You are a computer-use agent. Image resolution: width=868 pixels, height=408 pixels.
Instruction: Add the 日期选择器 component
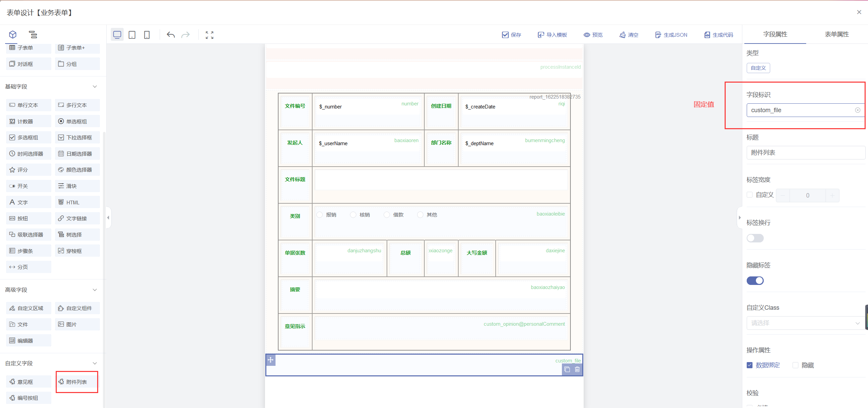pos(77,154)
